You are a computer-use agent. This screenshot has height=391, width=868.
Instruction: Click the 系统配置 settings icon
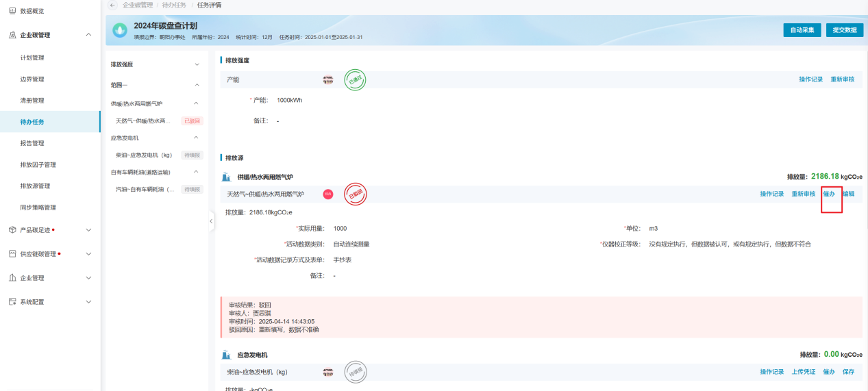tap(12, 301)
